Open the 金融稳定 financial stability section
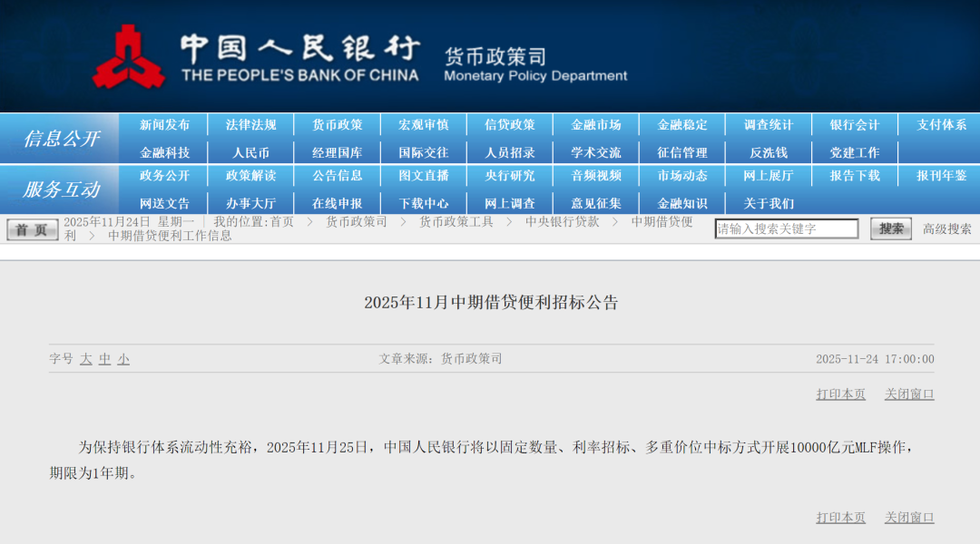This screenshot has height=544, width=980. 682,124
